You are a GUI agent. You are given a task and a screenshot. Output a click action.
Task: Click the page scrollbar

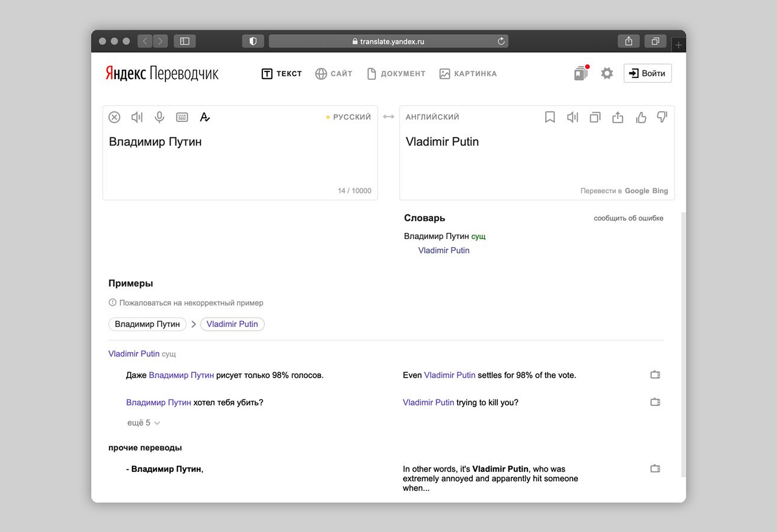coord(684,344)
